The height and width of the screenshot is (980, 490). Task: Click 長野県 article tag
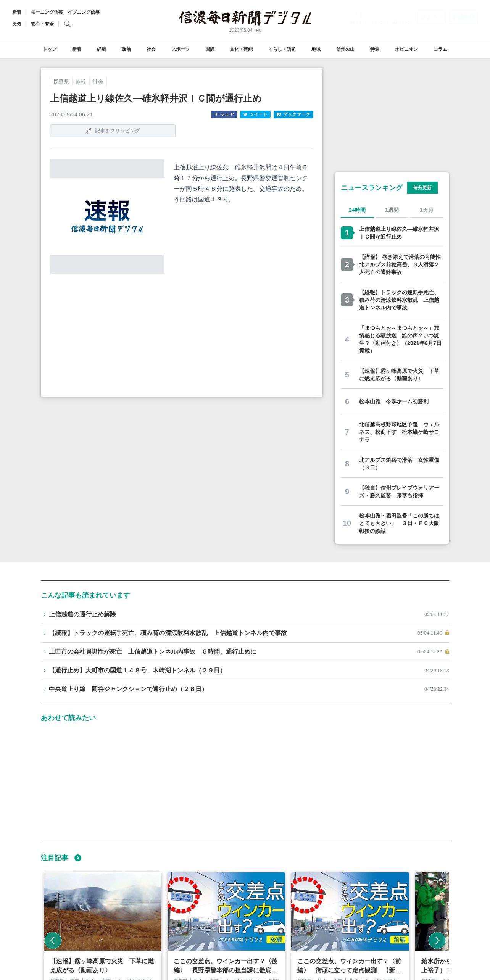coord(61,82)
